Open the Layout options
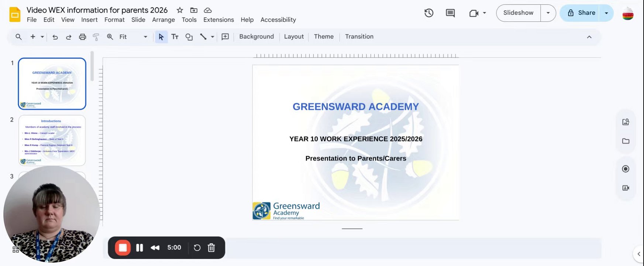The image size is (644, 266). coord(294,37)
